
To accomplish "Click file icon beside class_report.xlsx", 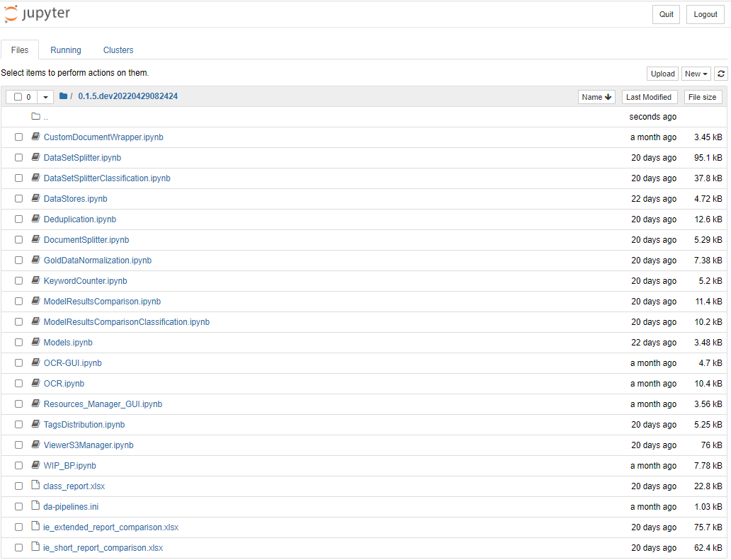I will [35, 485].
